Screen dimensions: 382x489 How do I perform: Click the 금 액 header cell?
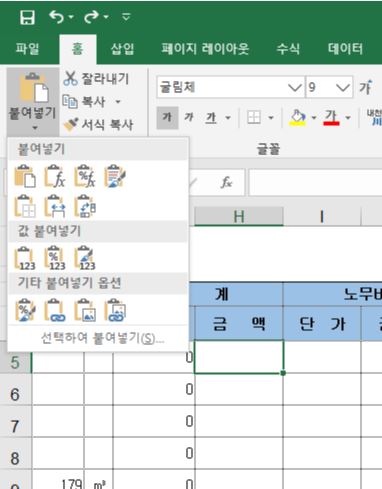coord(239,323)
